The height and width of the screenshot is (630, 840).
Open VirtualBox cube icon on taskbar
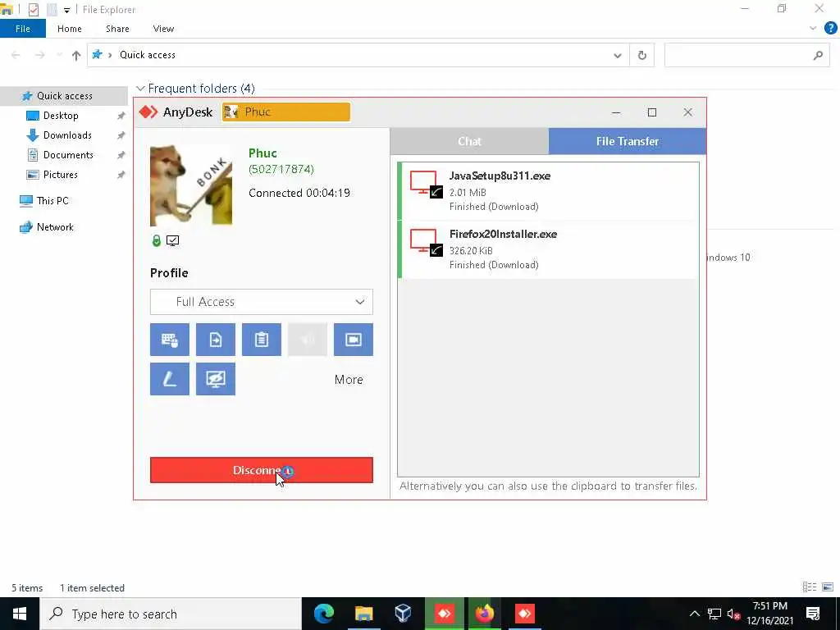coord(404,614)
